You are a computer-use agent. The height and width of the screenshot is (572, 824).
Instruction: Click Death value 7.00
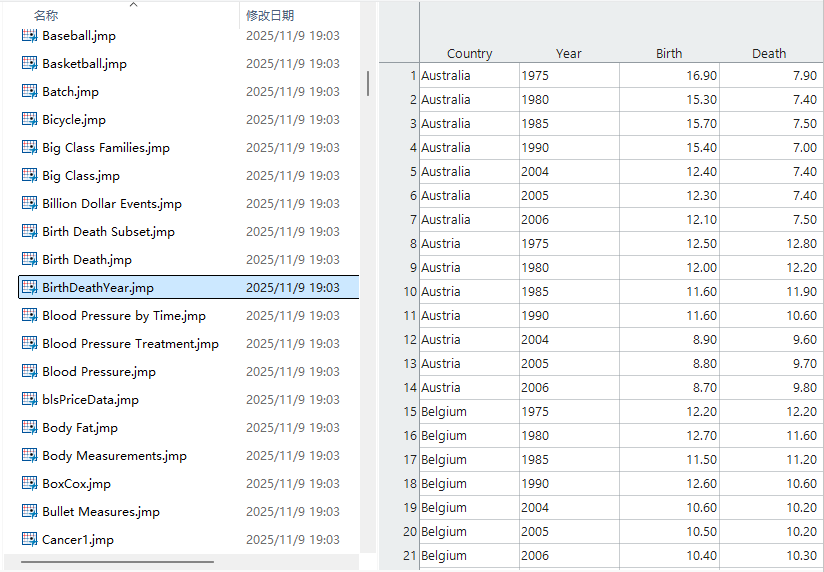[x=769, y=148]
